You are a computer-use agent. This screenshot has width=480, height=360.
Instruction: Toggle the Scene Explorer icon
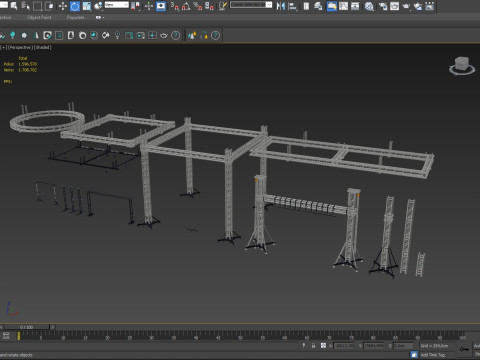306,6
